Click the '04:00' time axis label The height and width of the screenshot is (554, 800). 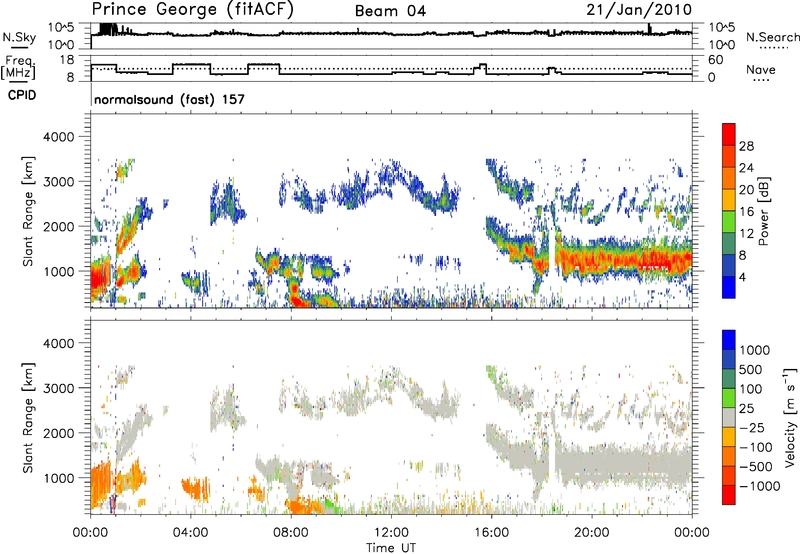[191, 532]
